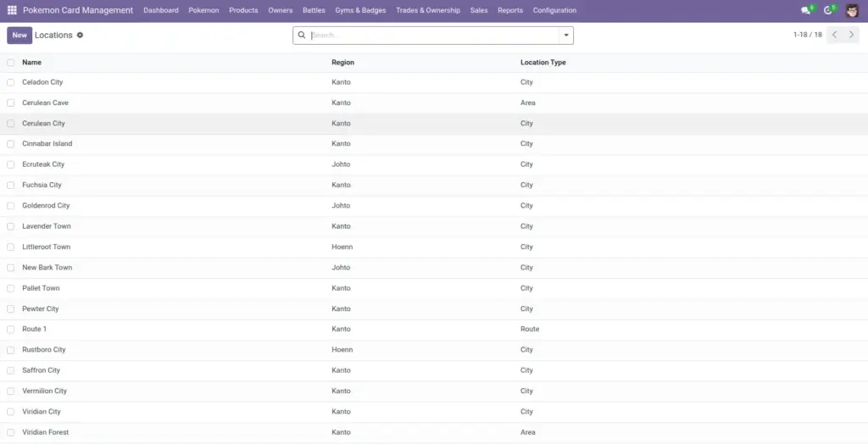Sort by the Region column header
868x444 pixels.
click(x=342, y=63)
